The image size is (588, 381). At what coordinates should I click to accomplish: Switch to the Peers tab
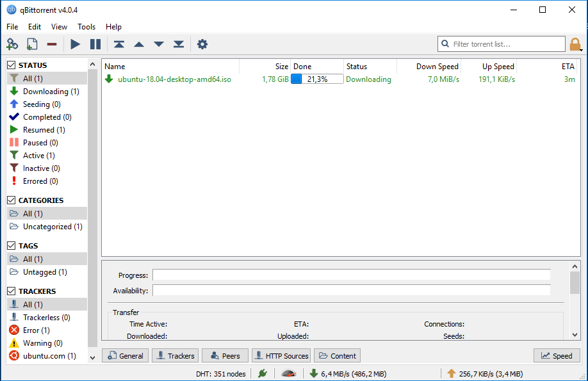(225, 355)
